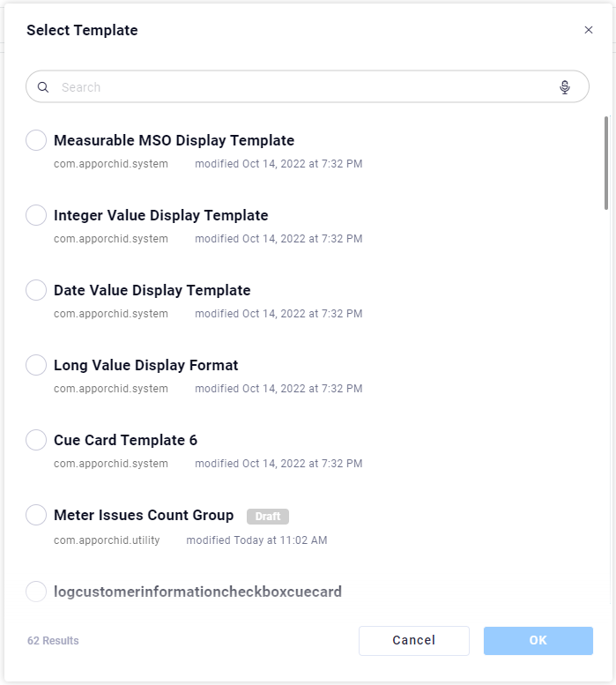Image resolution: width=616 pixels, height=685 pixels.
Task: Click the Cancel button
Action: click(414, 641)
